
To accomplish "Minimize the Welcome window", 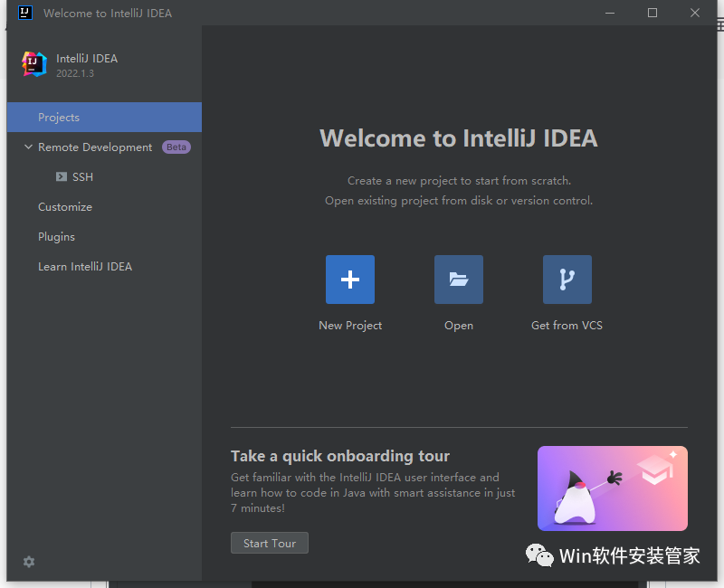I will tap(610, 13).
